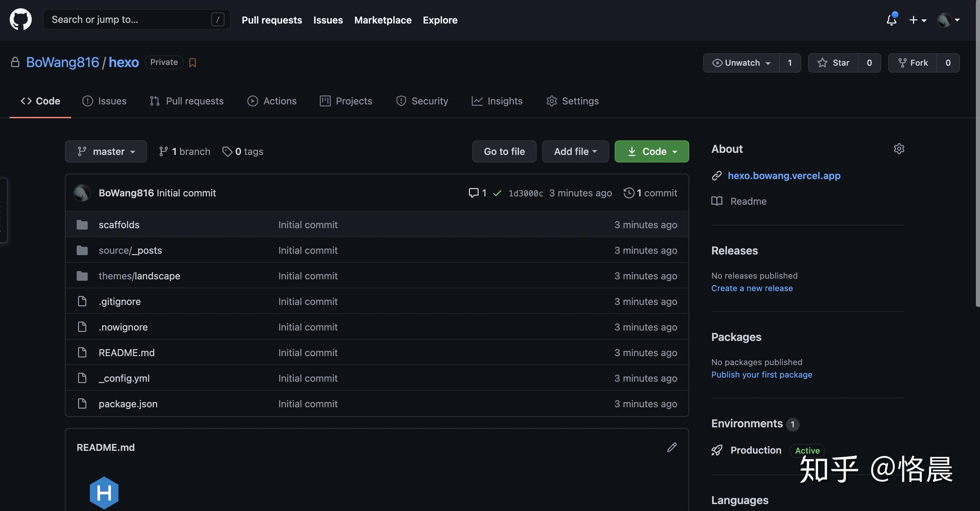Click the bookmark icon beside Private badge
The height and width of the screenshot is (511, 980).
point(192,63)
